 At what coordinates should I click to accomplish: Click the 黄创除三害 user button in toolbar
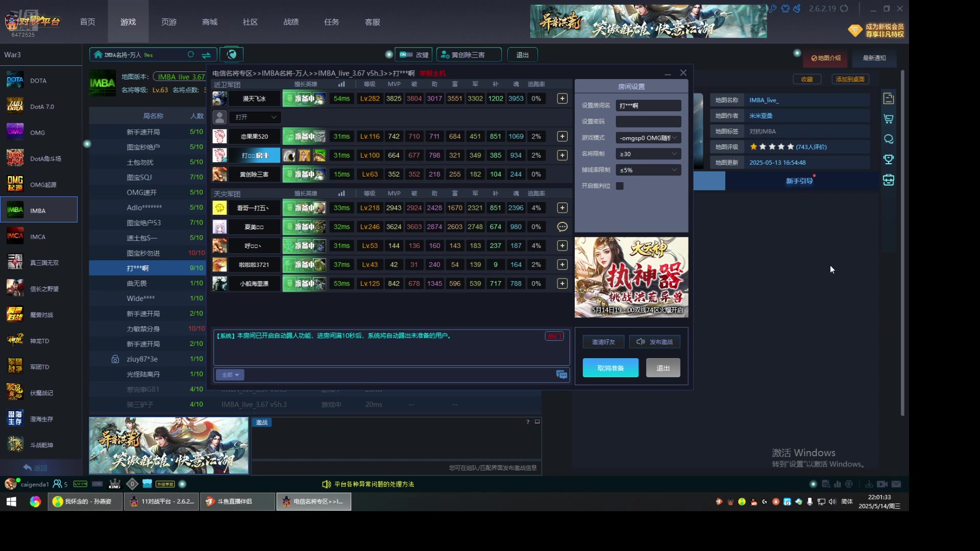tap(469, 55)
